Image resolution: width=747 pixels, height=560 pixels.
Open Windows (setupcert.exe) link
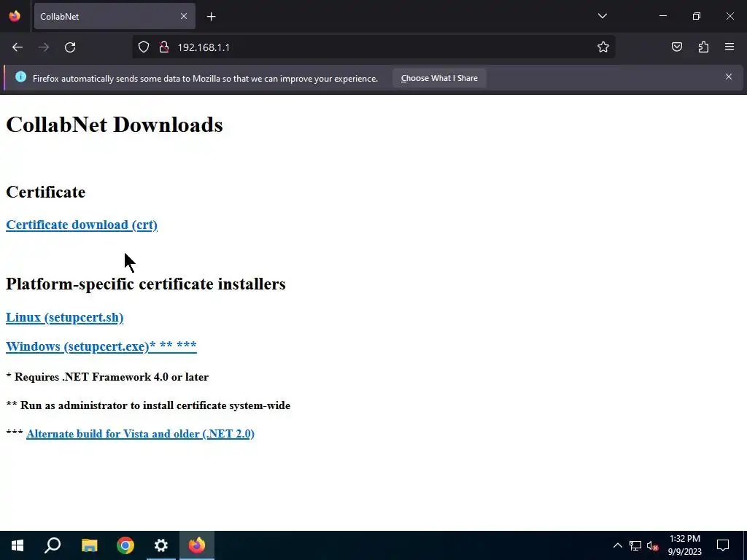[101, 346]
